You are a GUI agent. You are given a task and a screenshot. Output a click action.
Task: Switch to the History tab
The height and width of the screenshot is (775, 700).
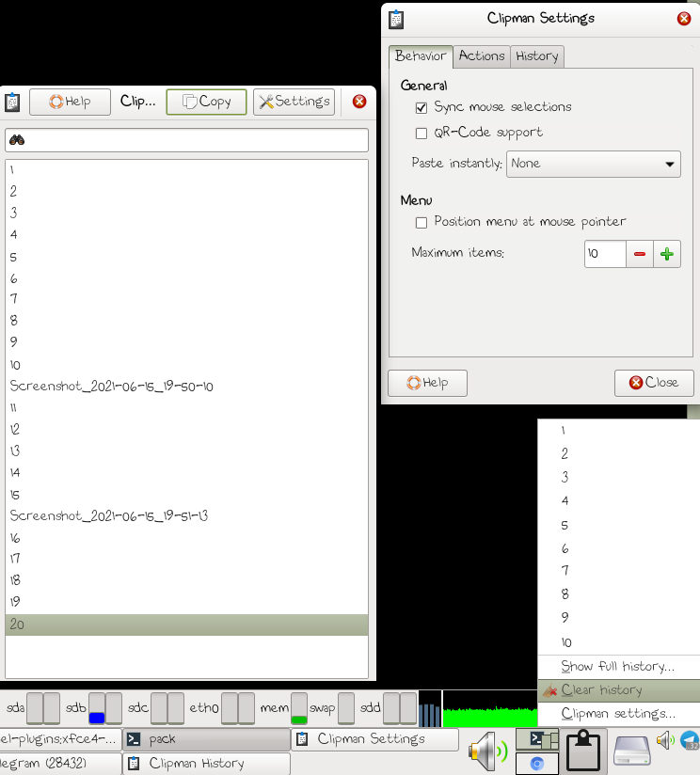point(537,56)
